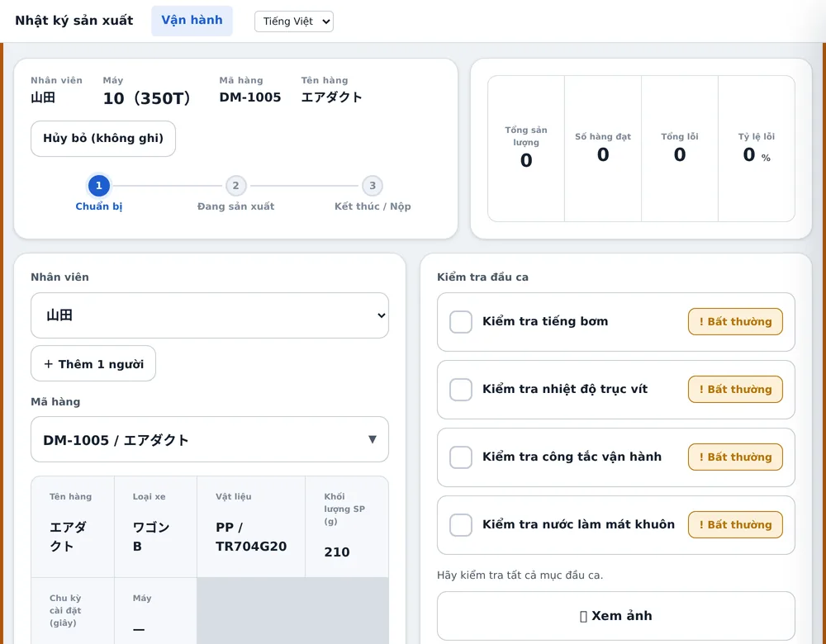The width and height of the screenshot is (826, 644).
Task: Click the Kết thúc / Nộp step label
Action: point(373,206)
